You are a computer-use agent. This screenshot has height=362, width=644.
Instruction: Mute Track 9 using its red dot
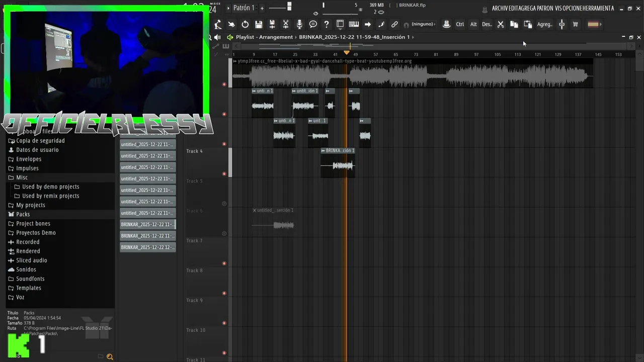[224, 323]
